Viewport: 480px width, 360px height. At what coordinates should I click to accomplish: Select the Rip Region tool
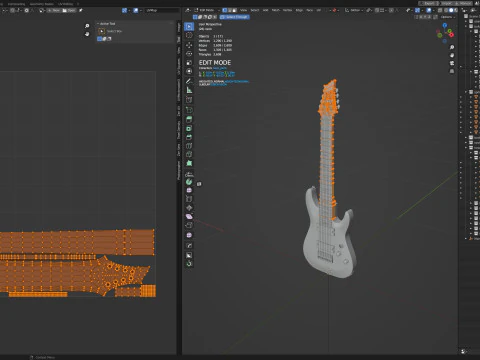pyautogui.click(x=189, y=225)
